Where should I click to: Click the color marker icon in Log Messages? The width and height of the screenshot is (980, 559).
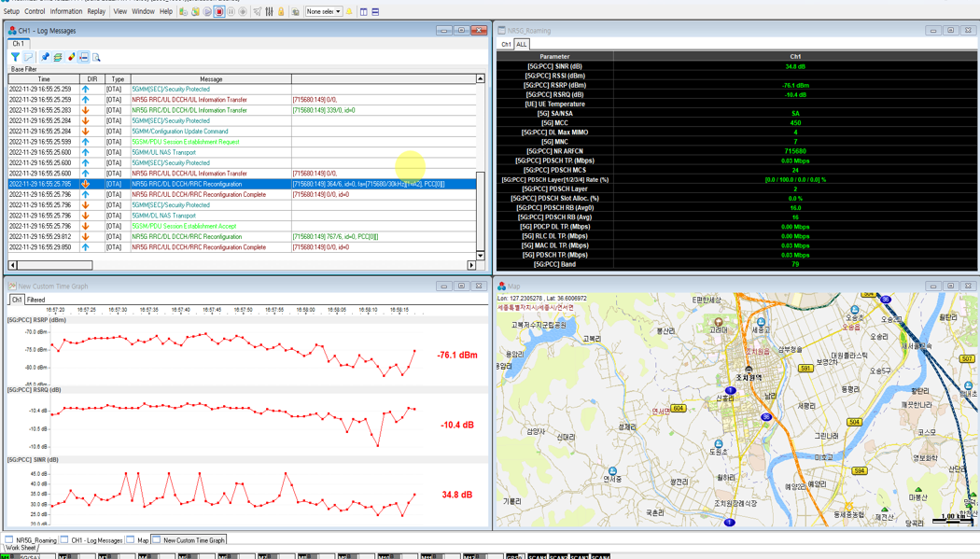71,58
